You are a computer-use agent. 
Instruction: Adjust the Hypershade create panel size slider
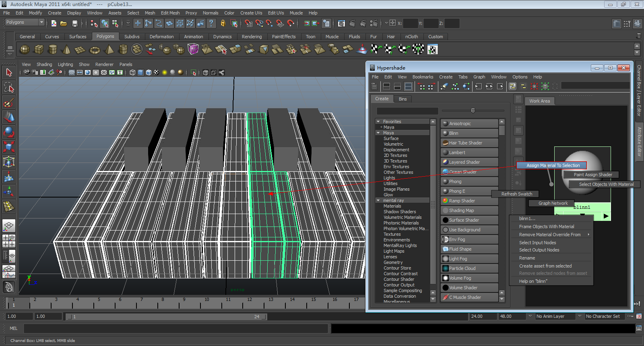click(x=473, y=111)
